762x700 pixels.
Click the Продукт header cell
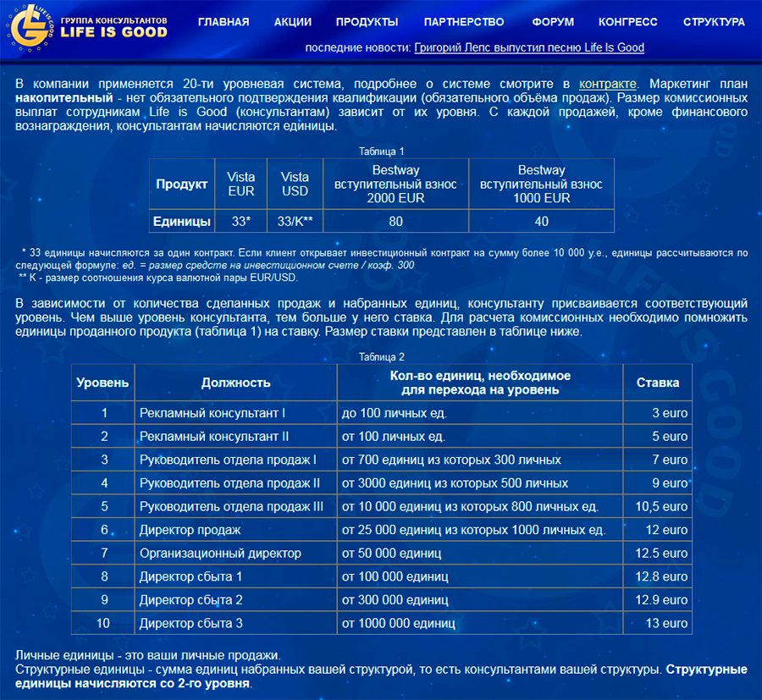182,185
